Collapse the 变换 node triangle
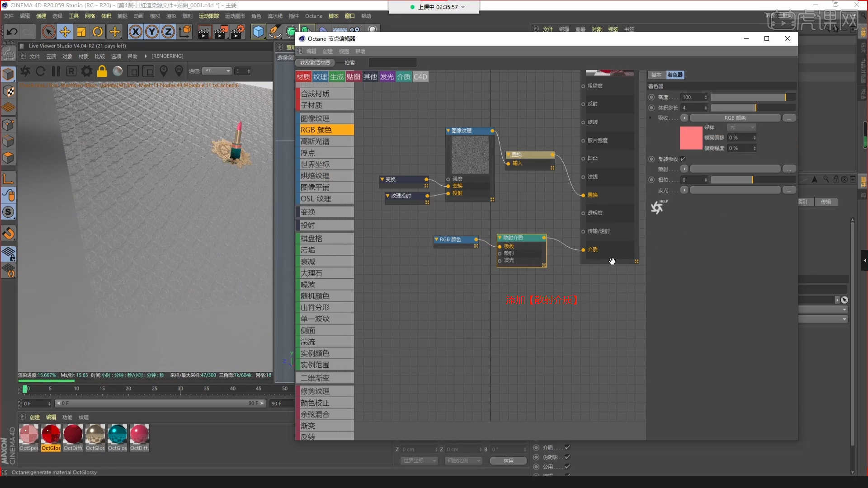 click(382, 179)
